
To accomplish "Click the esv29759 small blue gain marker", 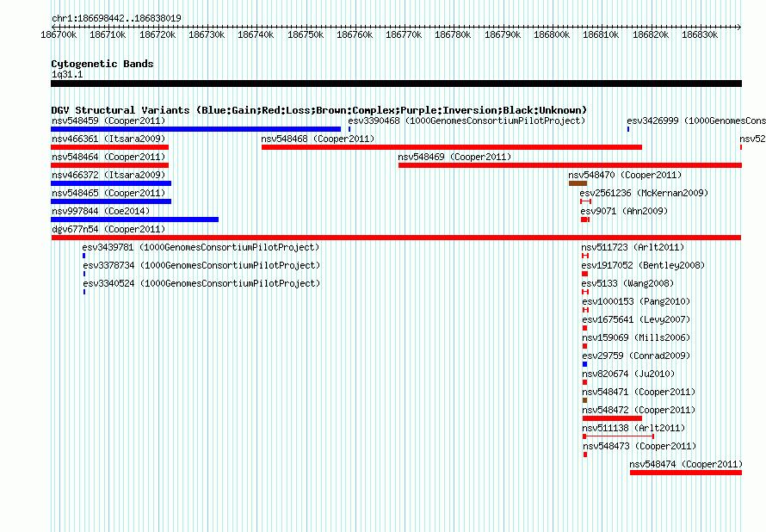I will tap(584, 364).
